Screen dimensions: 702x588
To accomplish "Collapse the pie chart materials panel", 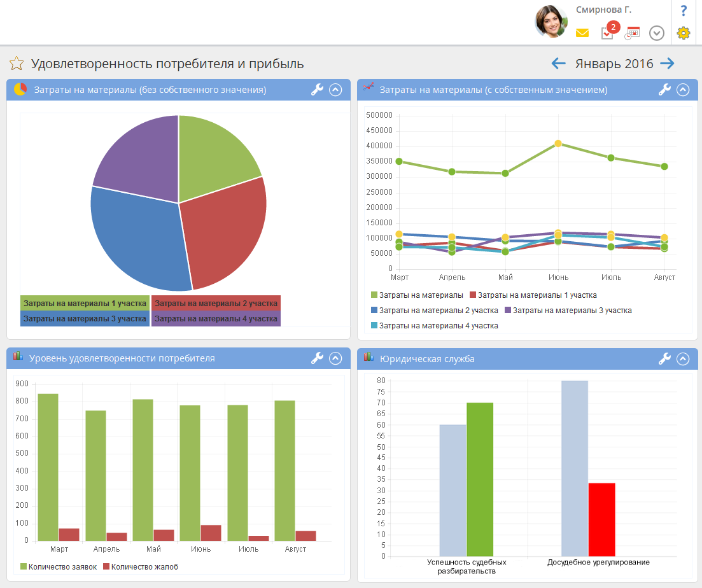I will pos(336,90).
